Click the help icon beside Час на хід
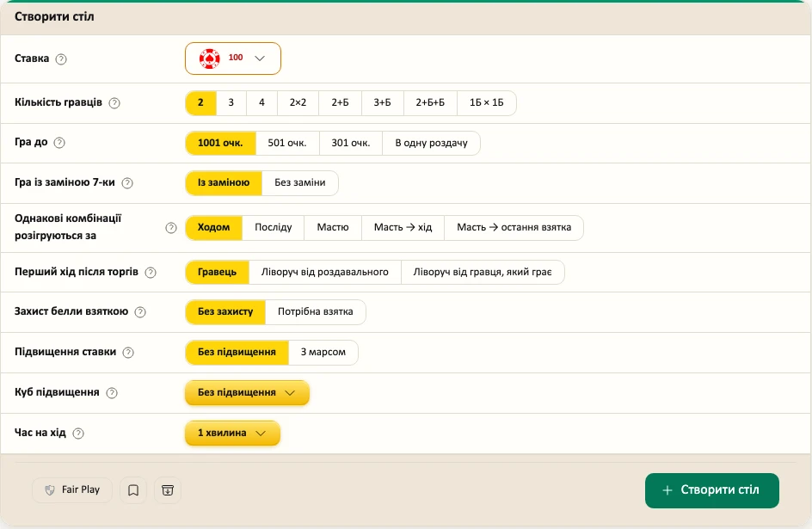 (x=77, y=434)
